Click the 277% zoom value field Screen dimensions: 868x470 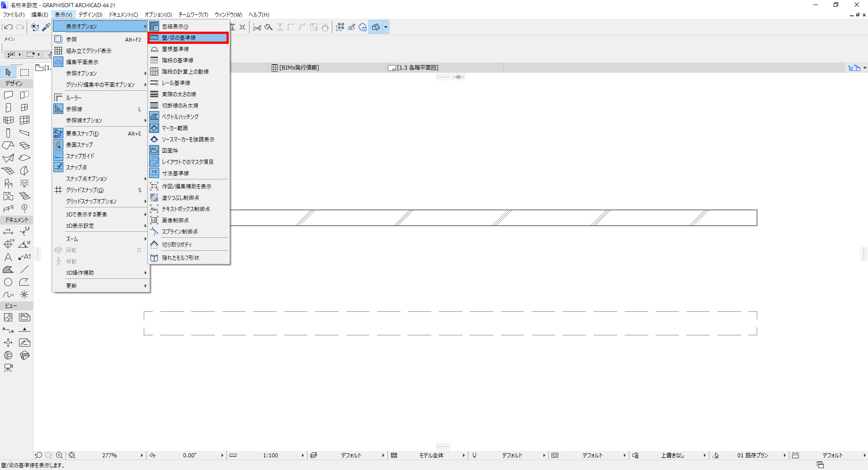point(109,456)
